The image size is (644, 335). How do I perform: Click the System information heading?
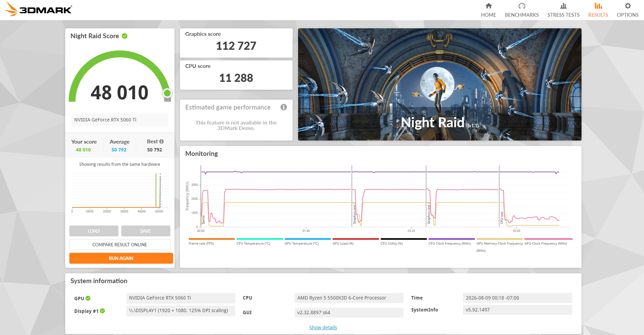click(x=99, y=281)
